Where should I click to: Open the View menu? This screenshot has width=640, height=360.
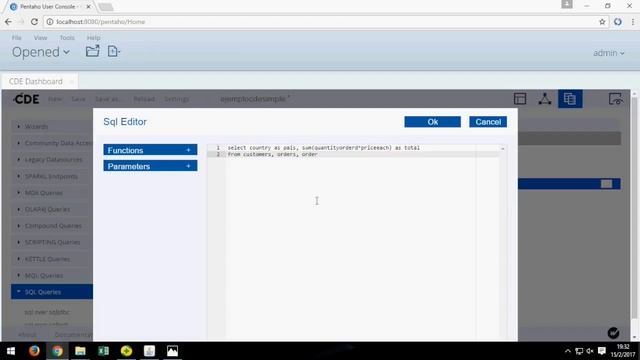tap(40, 38)
